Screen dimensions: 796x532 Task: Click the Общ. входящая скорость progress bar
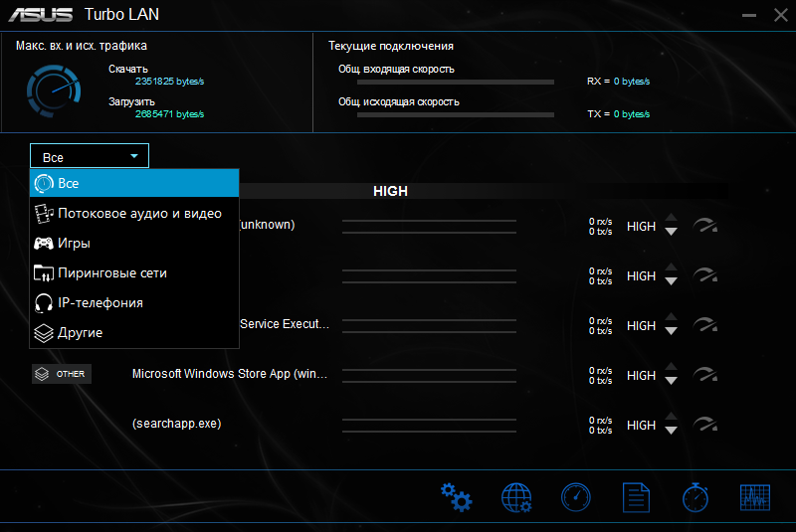point(456,83)
